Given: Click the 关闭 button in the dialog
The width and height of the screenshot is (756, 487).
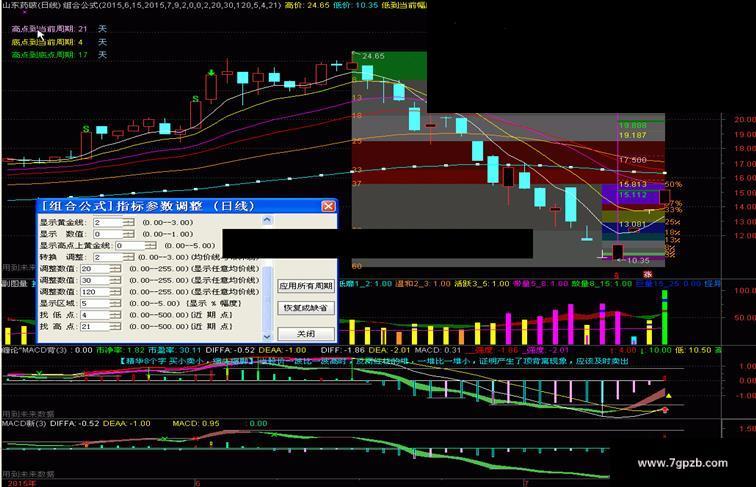Looking at the screenshot, I should click(306, 334).
